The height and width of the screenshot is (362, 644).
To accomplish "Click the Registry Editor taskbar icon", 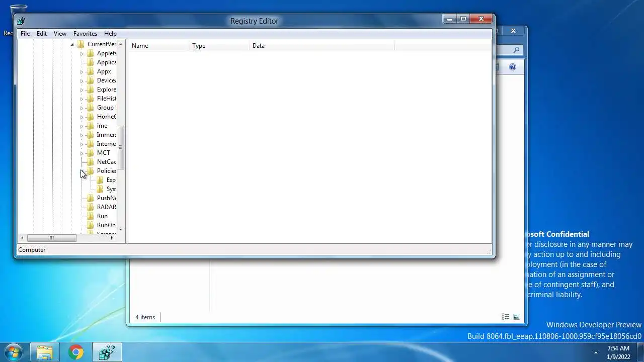I will pos(107,352).
